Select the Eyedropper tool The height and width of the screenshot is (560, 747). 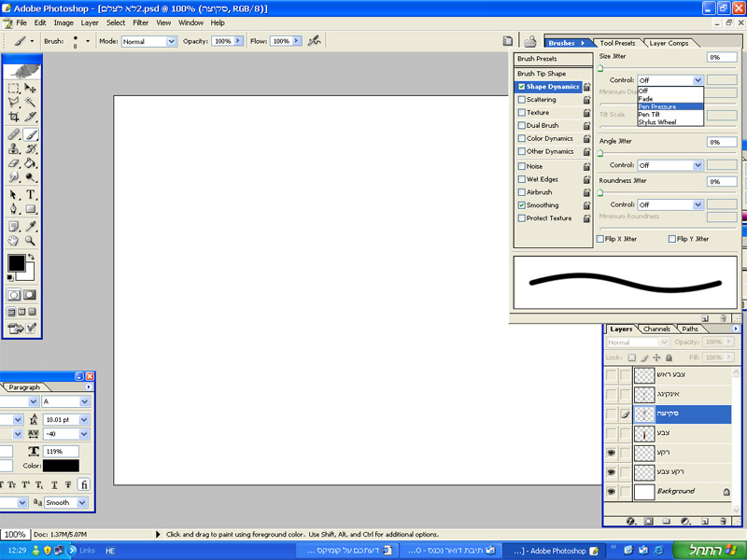click(30, 226)
